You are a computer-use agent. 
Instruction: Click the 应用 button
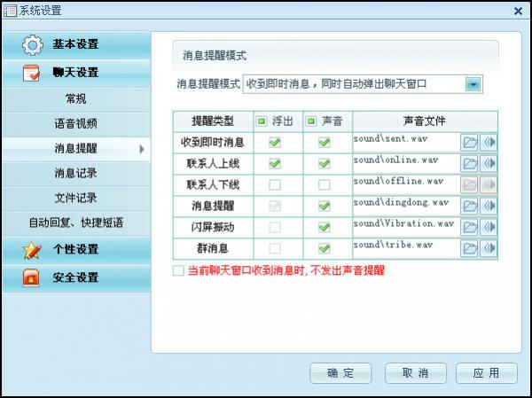click(x=487, y=372)
